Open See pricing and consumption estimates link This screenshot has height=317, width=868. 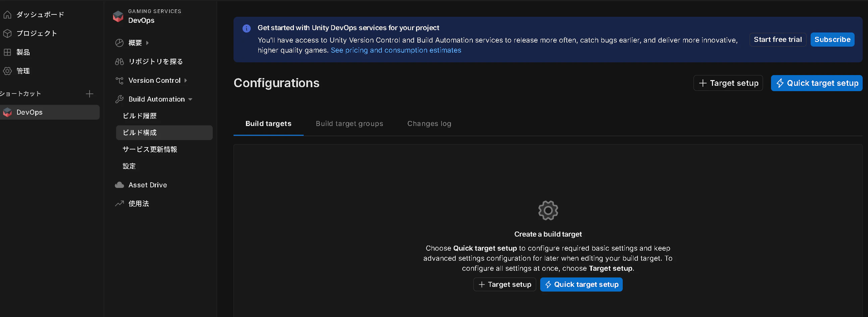[396, 51]
